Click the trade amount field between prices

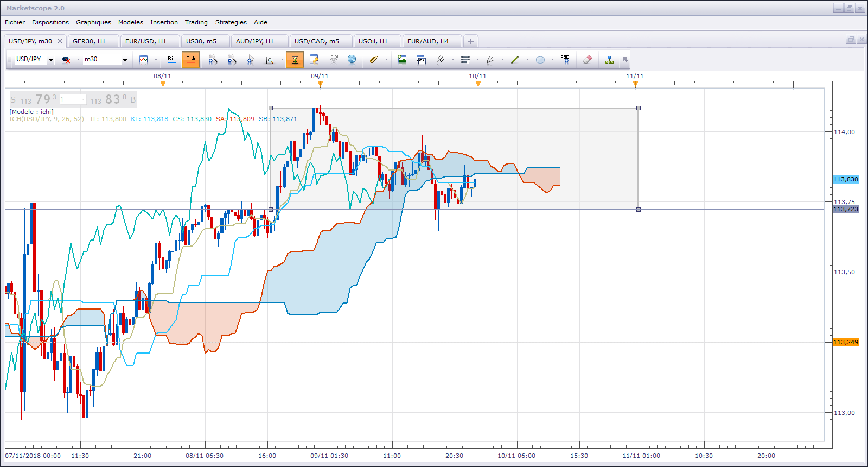73,99
